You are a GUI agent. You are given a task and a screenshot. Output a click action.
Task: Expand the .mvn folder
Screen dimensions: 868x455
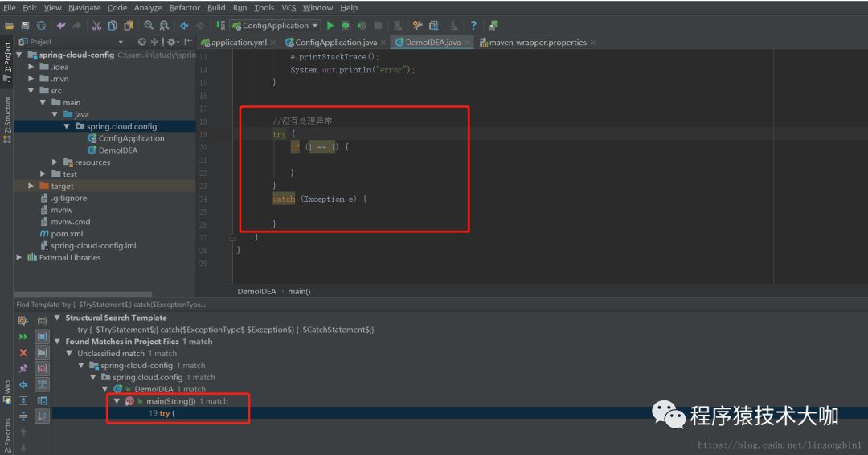(x=31, y=79)
